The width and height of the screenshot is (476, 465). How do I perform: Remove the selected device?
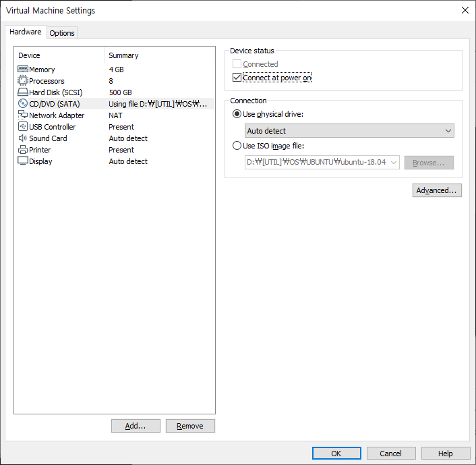pyautogui.click(x=190, y=426)
